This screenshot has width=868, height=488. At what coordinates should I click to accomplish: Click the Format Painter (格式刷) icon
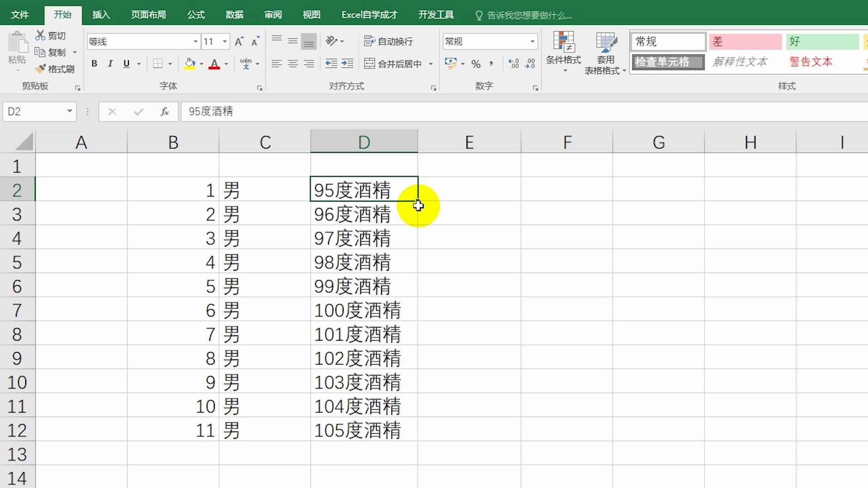tap(41, 69)
